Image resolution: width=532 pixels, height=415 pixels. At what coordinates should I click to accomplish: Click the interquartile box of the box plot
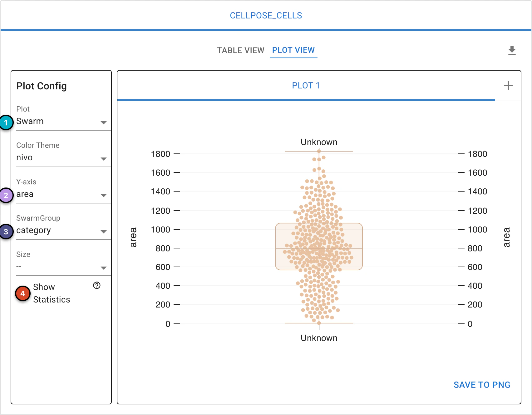pyautogui.click(x=319, y=247)
